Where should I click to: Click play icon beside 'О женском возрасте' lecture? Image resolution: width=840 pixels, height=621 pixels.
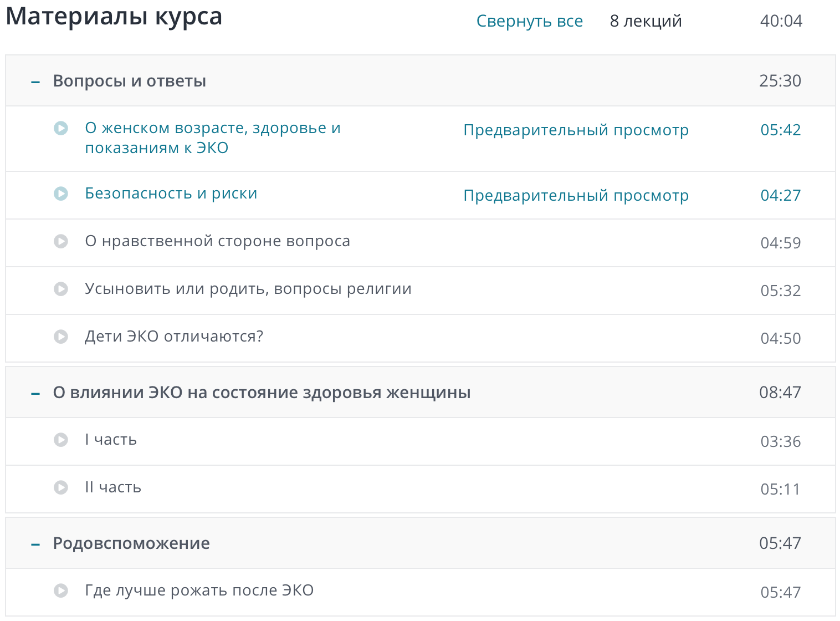coord(61,128)
